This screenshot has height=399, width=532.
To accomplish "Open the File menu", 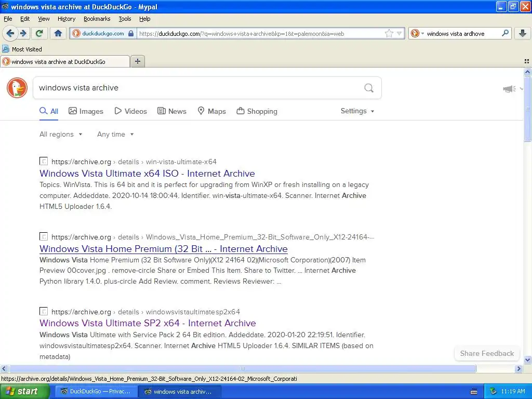I will pyautogui.click(x=8, y=19).
